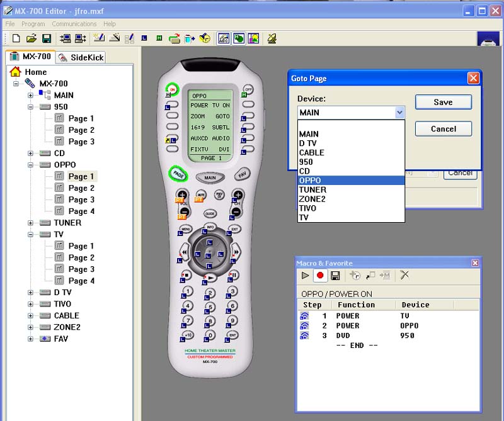Image resolution: width=504 pixels, height=421 pixels.
Task: Toggle the green M view toolbar button
Action: (x=239, y=38)
